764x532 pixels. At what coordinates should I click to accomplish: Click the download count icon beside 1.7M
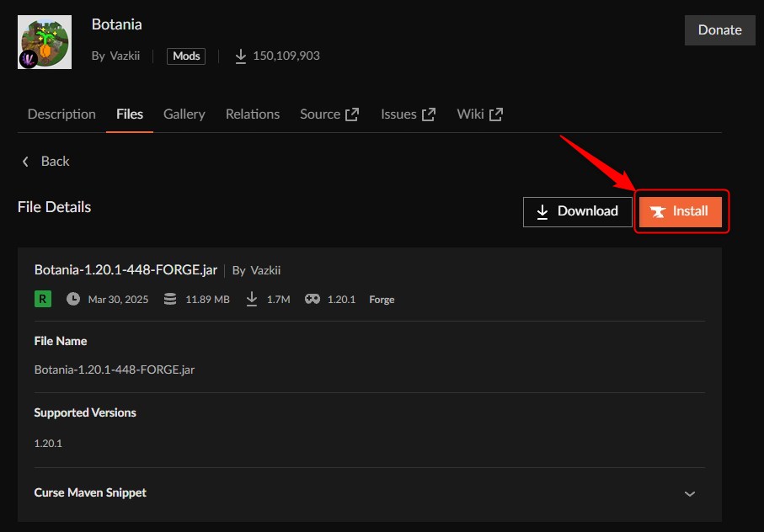click(x=251, y=299)
